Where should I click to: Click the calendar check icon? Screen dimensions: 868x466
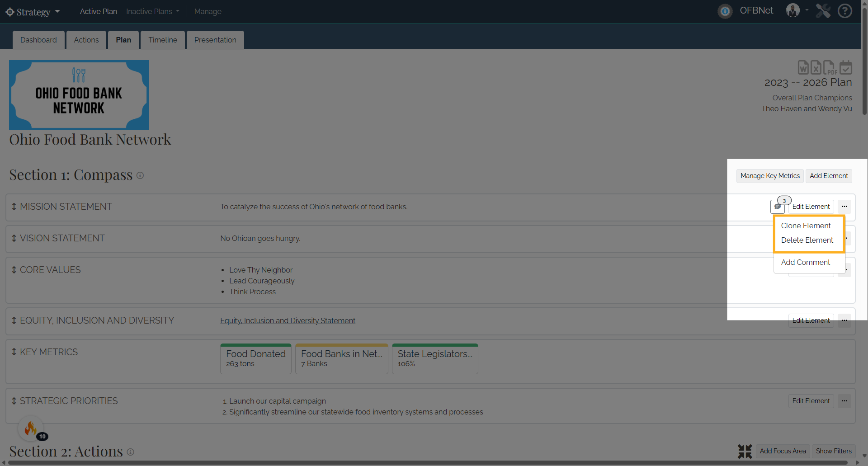846,67
